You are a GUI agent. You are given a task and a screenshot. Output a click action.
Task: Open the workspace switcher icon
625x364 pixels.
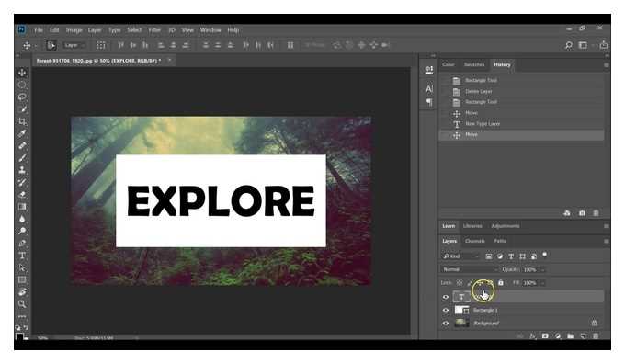[583, 45]
